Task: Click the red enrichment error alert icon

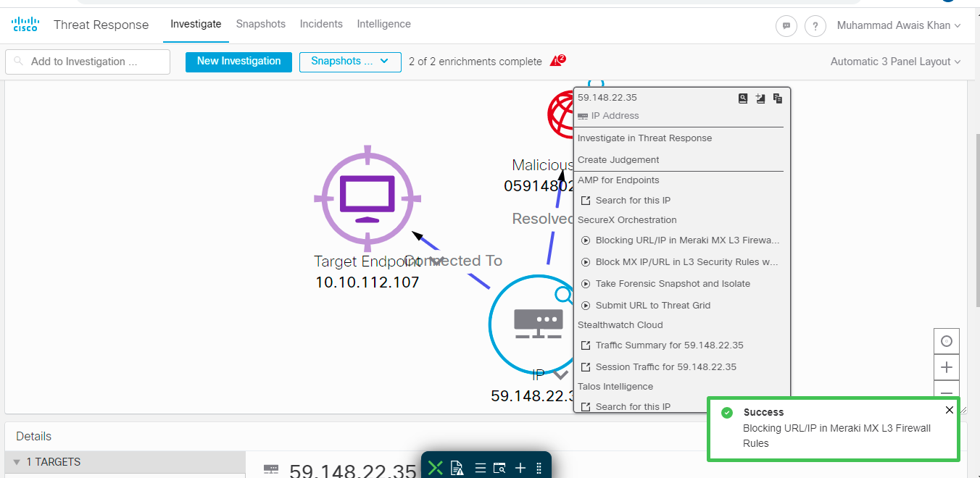Action: tap(557, 61)
